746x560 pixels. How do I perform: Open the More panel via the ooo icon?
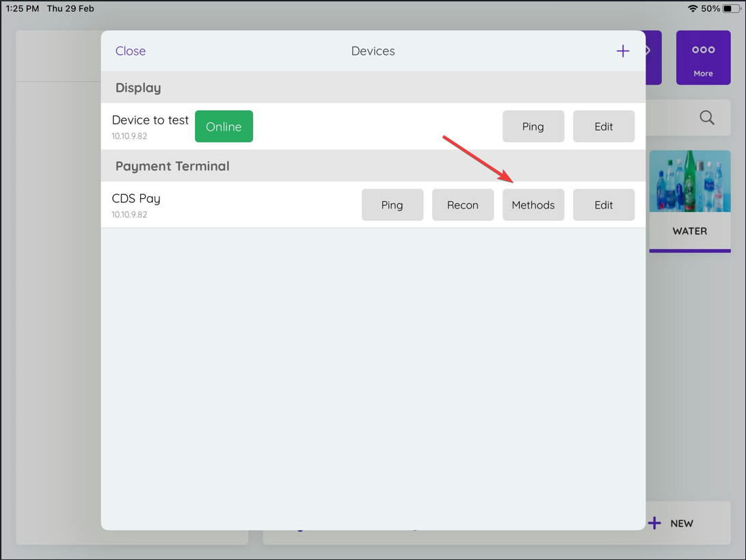point(703,57)
